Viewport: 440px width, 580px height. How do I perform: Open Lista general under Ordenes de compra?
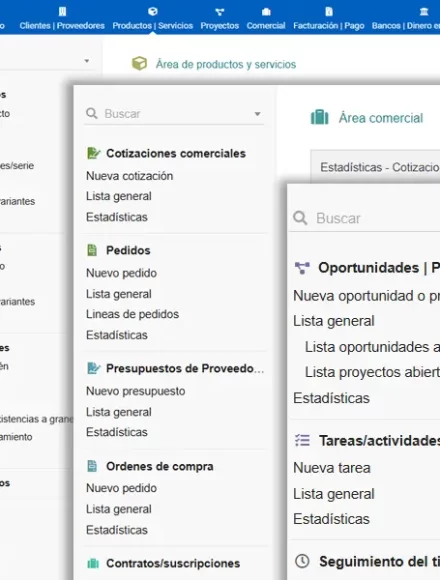coord(119,509)
